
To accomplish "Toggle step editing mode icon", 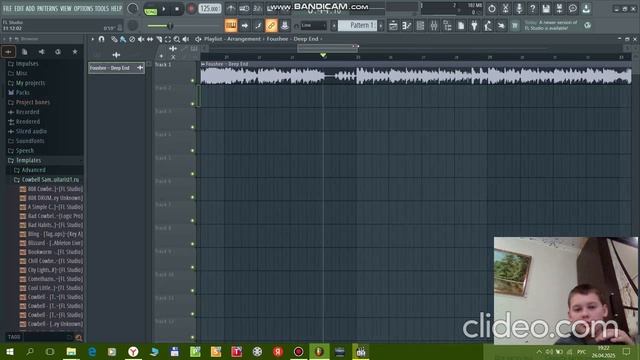I will (258, 26).
